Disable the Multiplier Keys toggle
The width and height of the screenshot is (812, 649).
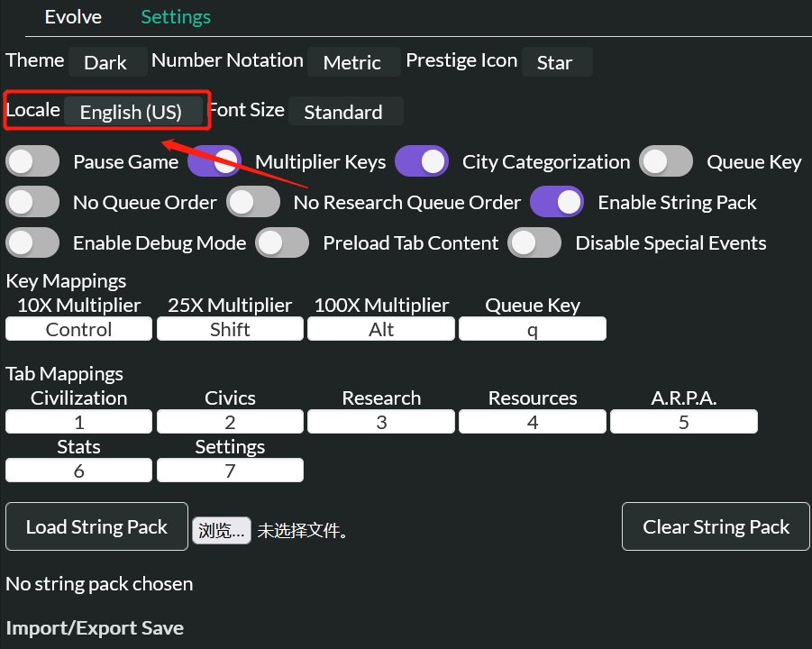coord(214,160)
